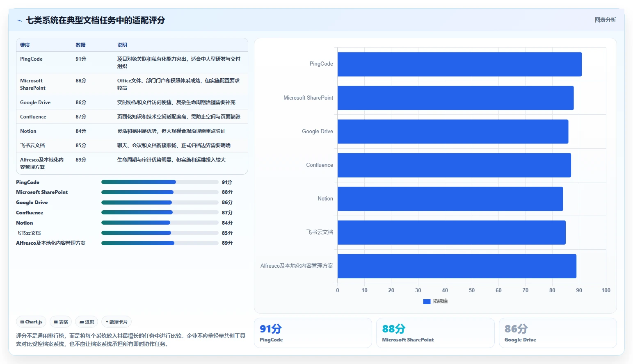Click the 表格 tag chip
Screen dimensions: 633x364
[x=61, y=322]
